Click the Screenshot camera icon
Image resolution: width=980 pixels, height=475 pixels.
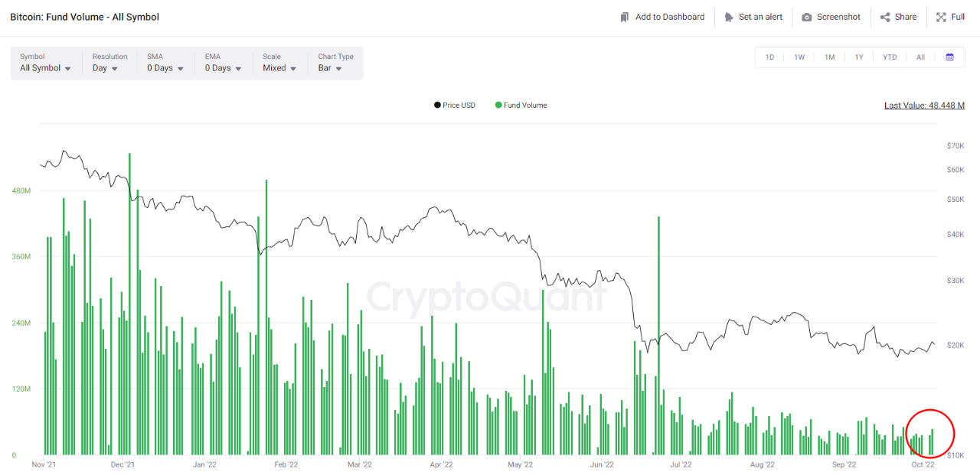tap(807, 17)
